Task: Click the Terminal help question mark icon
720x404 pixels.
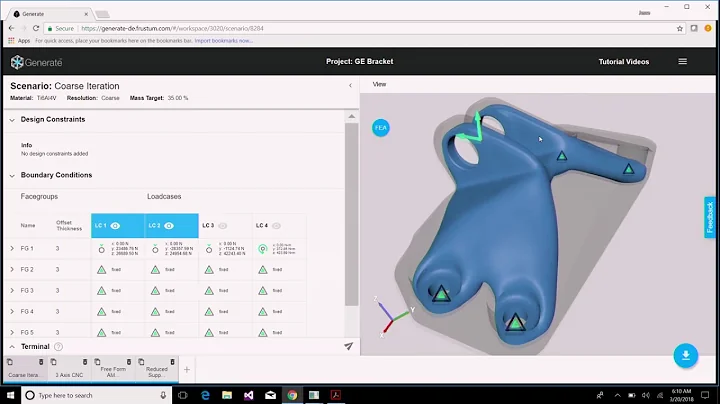Action: point(58,347)
